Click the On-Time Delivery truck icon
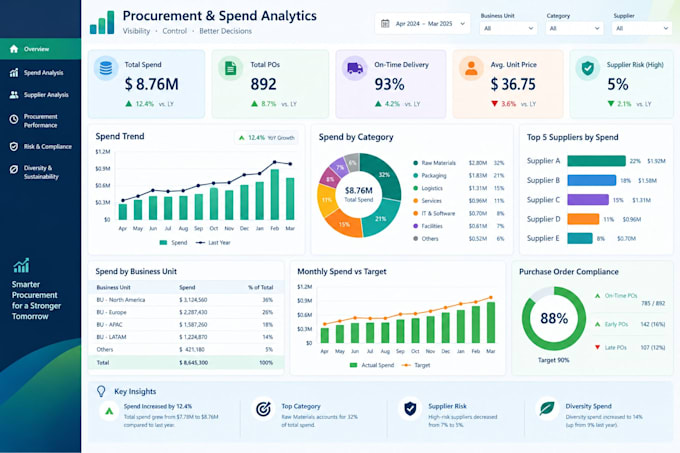 [355, 68]
